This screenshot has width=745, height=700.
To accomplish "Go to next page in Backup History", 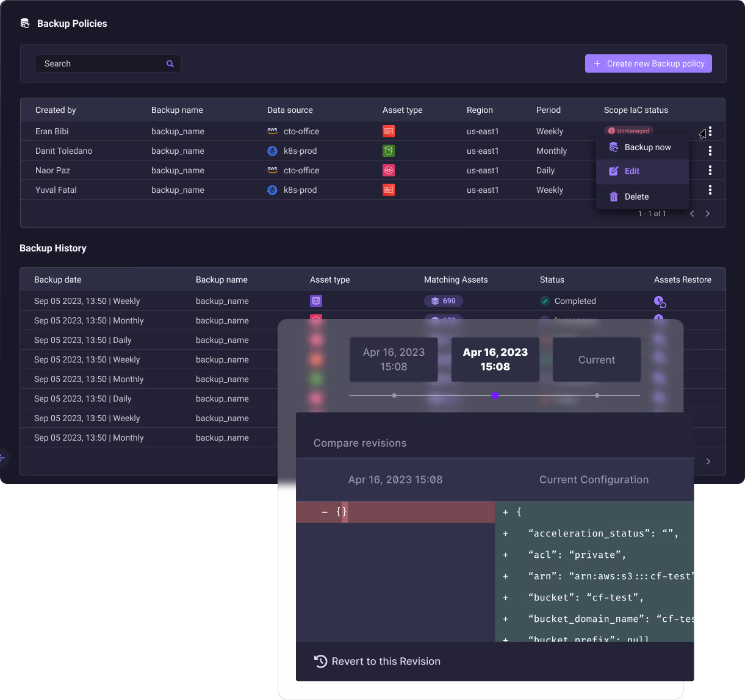I will [708, 461].
